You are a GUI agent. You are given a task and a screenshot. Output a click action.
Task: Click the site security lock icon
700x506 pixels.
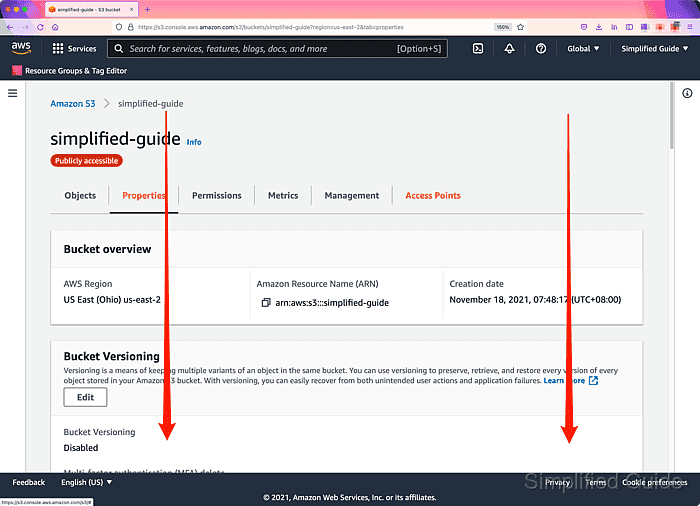[131, 27]
